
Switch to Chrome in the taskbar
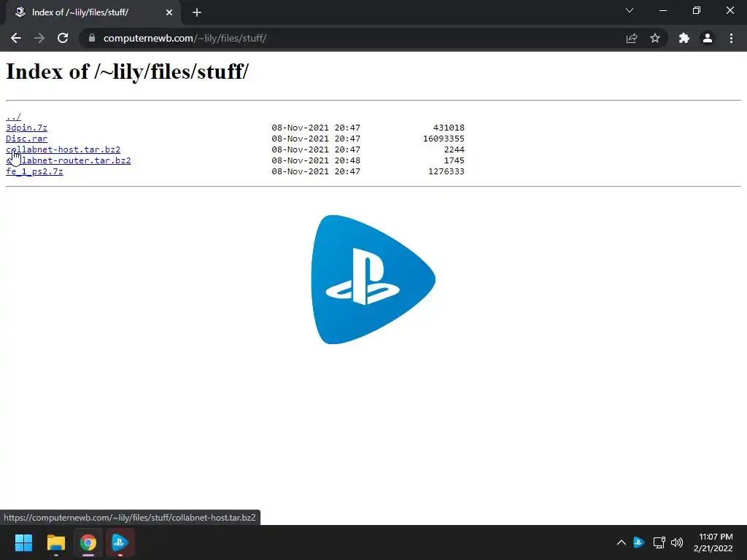(x=88, y=542)
